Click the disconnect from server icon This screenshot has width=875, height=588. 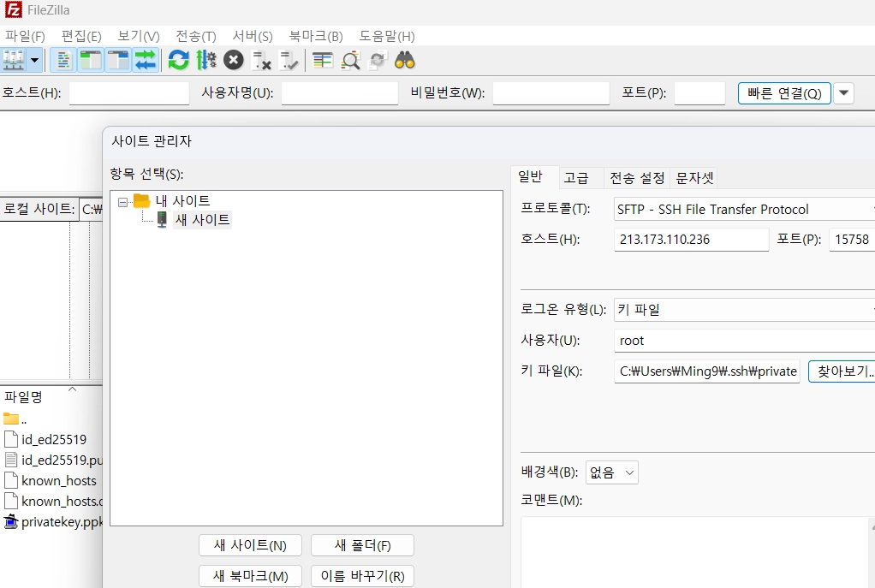click(x=261, y=60)
